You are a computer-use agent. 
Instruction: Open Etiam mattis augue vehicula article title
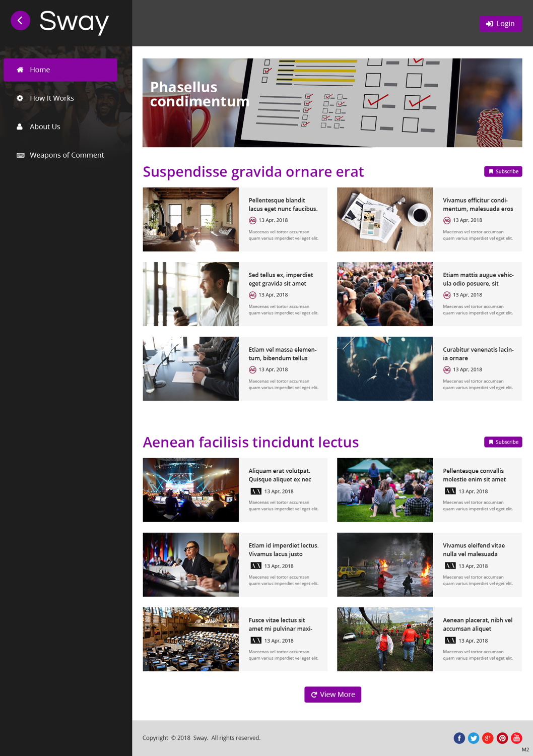pos(478,279)
